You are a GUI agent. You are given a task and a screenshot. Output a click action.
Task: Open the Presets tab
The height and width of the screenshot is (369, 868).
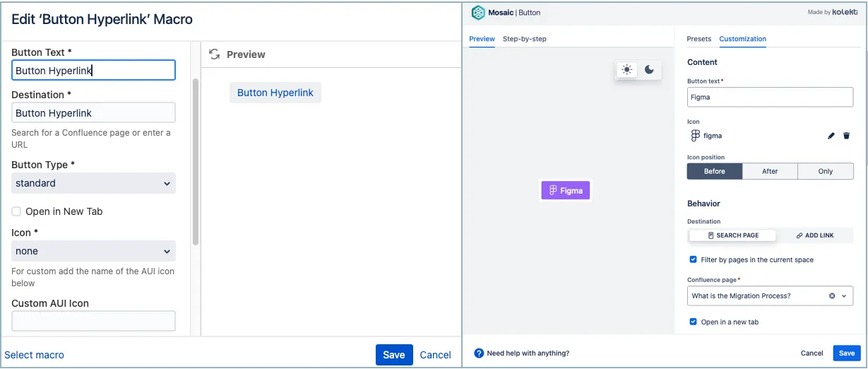coord(699,39)
